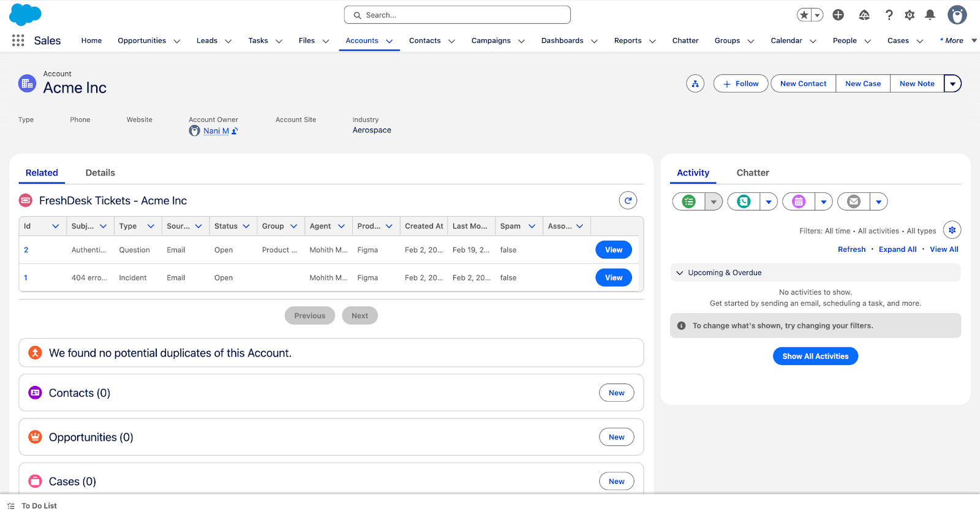Go to the Home nav item
The height and width of the screenshot is (517, 980).
pyautogui.click(x=91, y=40)
